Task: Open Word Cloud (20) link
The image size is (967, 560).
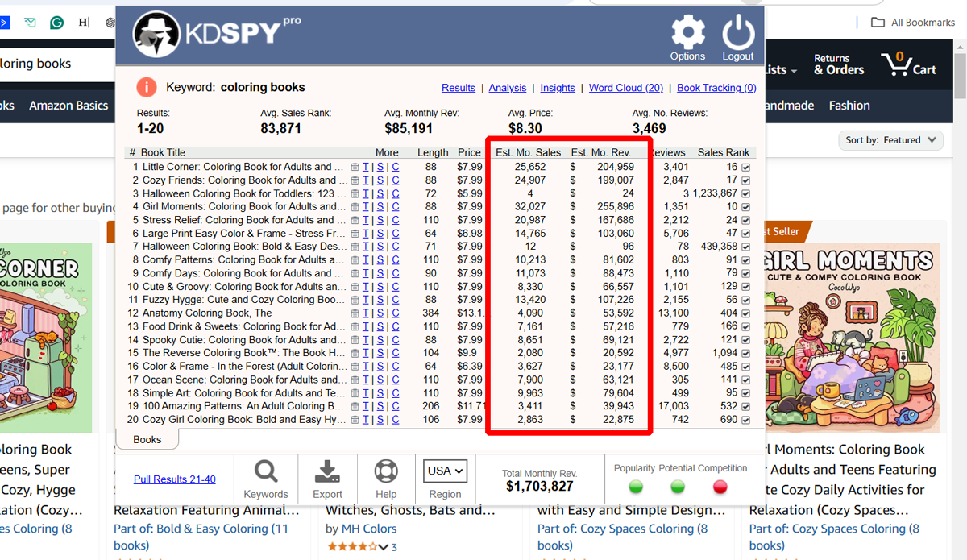Action: (625, 88)
